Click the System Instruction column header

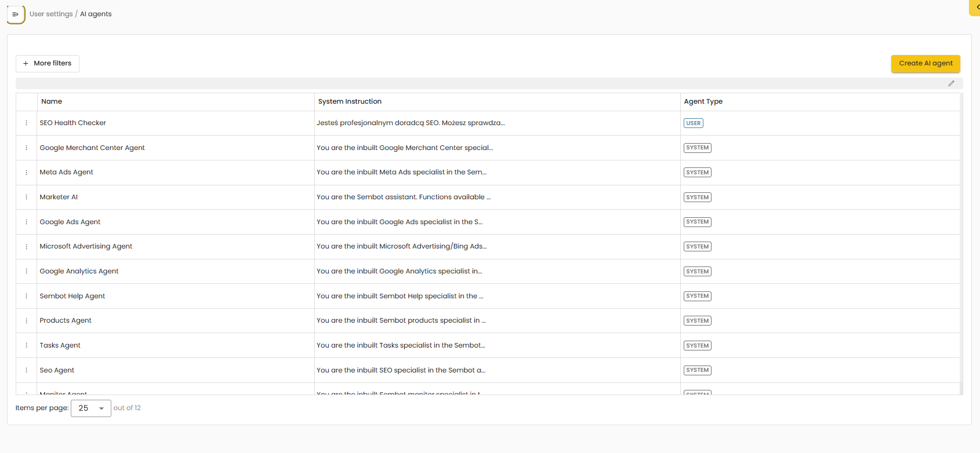pos(350,101)
